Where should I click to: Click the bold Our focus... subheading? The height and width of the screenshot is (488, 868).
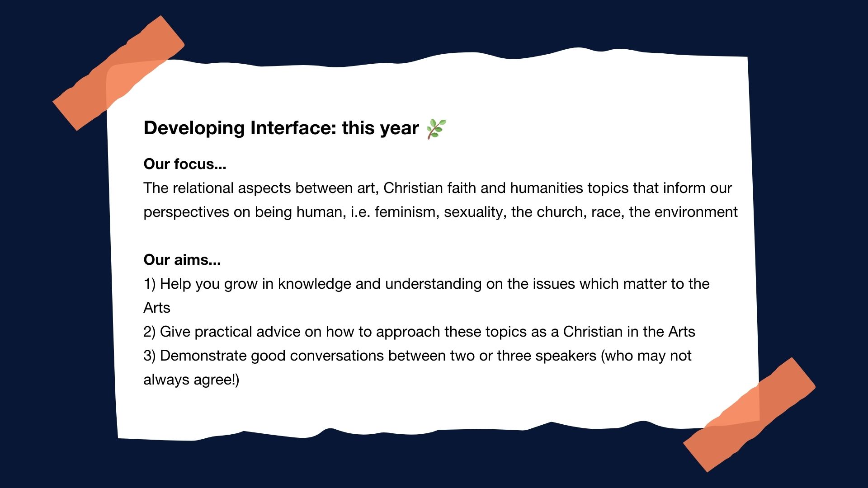coord(185,164)
